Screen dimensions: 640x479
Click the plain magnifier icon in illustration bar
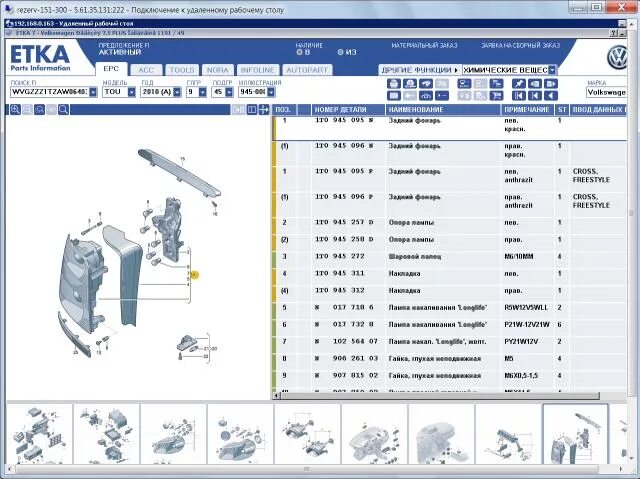(x=63, y=109)
